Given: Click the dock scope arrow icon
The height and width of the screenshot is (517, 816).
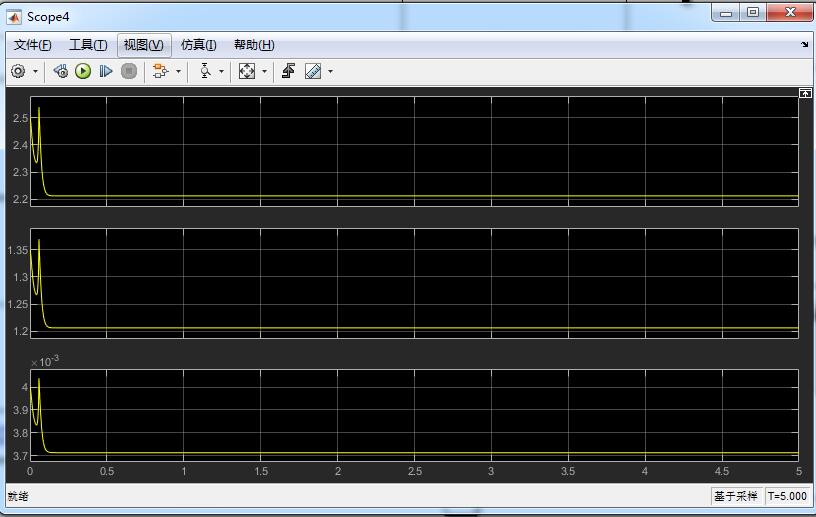Looking at the screenshot, I should click(x=805, y=45).
